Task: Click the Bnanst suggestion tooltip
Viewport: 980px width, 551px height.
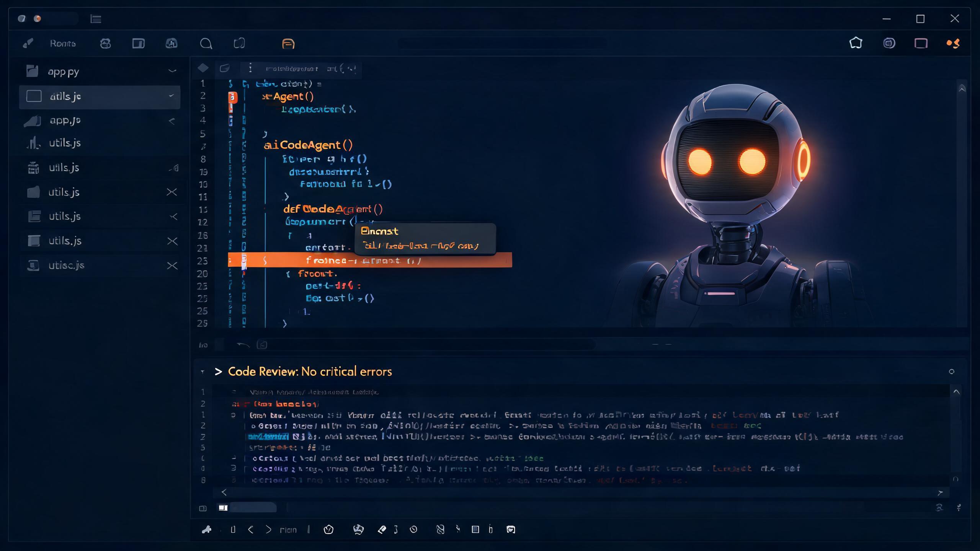Action: pyautogui.click(x=425, y=238)
